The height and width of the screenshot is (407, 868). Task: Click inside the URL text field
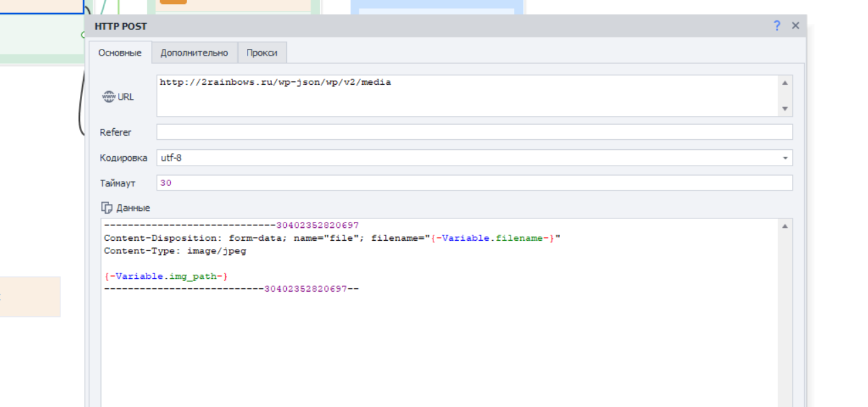click(x=468, y=96)
